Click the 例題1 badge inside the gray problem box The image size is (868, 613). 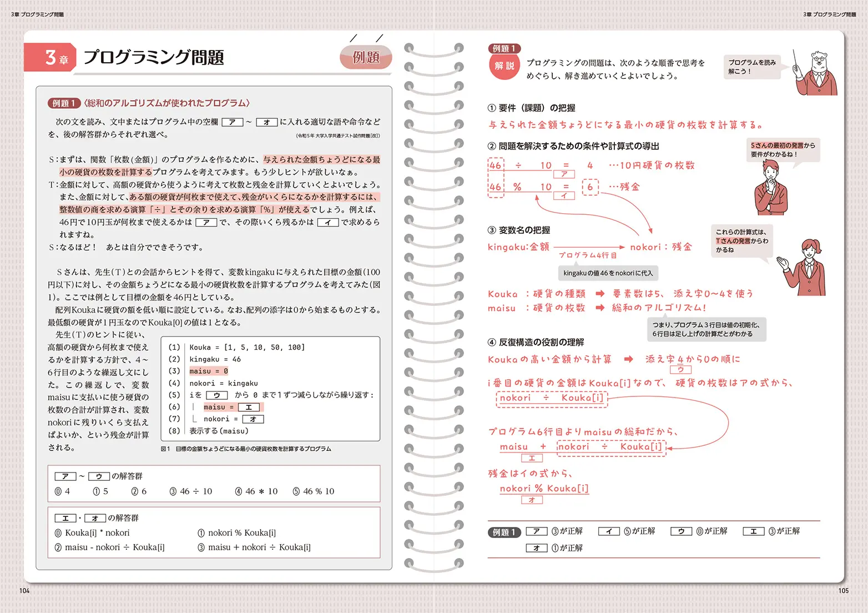pyautogui.click(x=64, y=103)
